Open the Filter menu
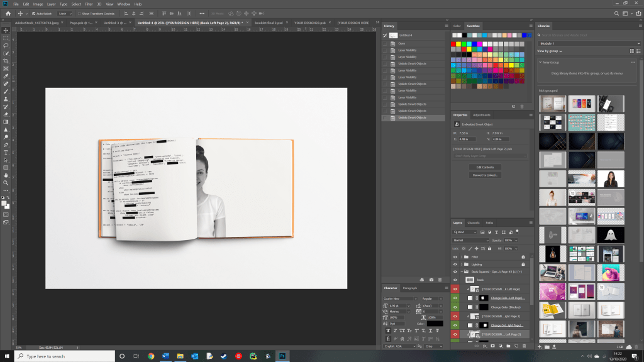The width and height of the screenshot is (644, 362). tap(88, 4)
